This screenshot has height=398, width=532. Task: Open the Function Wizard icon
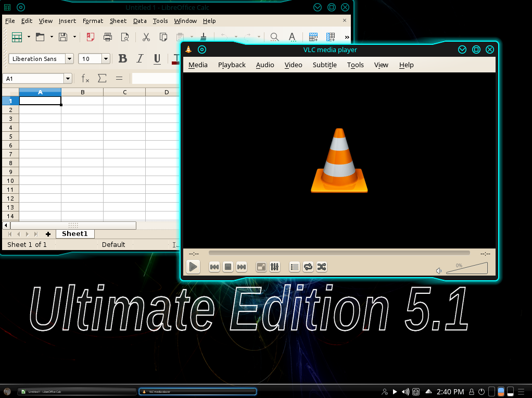[85, 78]
